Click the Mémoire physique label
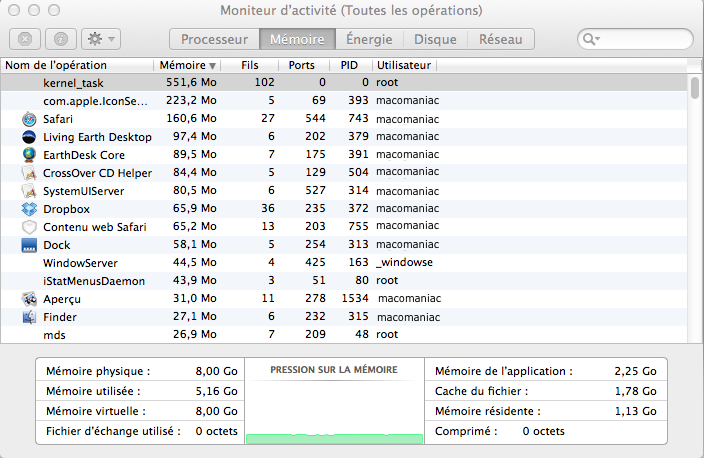This screenshot has width=704, height=458. coord(98,371)
